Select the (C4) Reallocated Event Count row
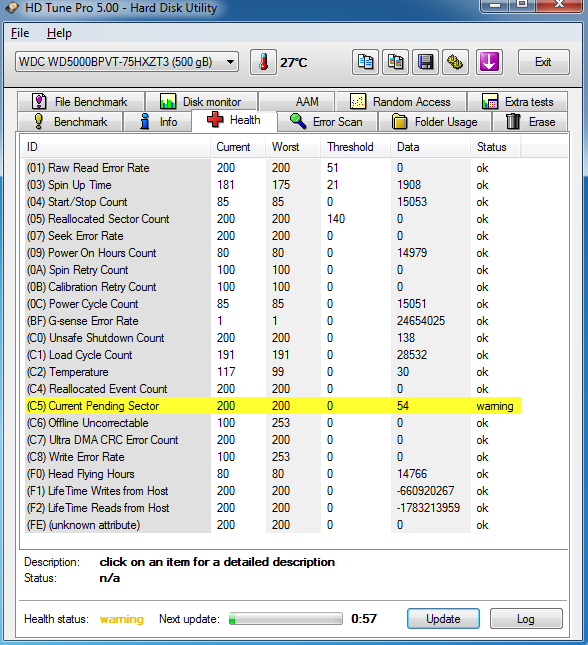This screenshot has height=645, width=588. point(273,389)
